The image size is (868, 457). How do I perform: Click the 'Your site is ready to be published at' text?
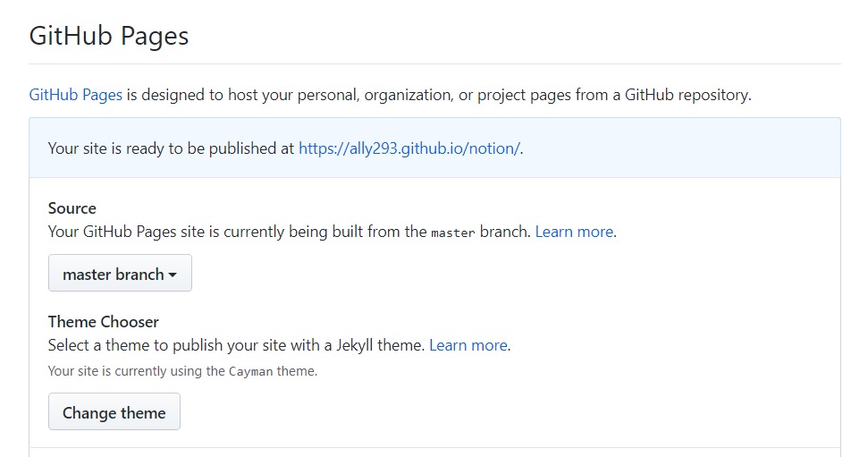[171, 148]
